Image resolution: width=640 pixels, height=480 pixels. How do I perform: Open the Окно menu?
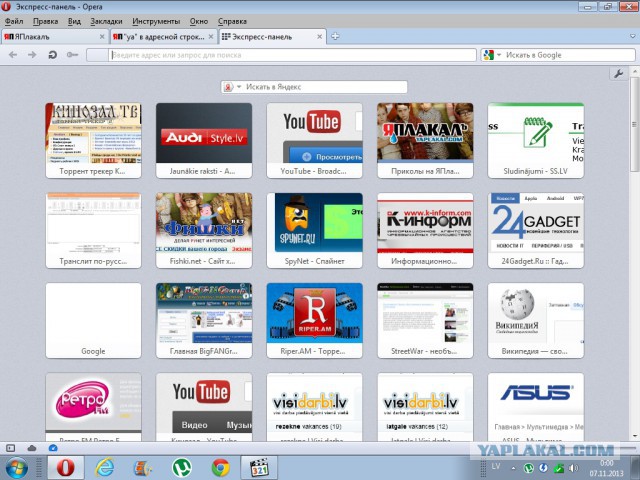coord(199,21)
